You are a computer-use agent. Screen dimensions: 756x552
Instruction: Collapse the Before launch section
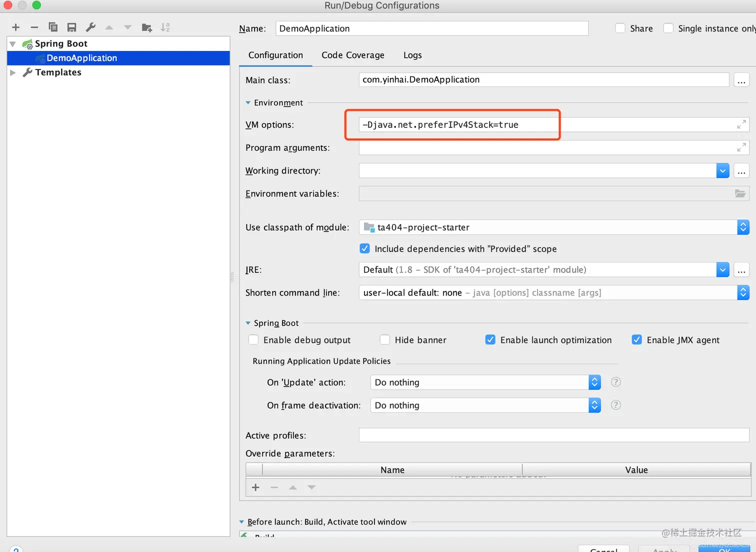[x=242, y=522]
